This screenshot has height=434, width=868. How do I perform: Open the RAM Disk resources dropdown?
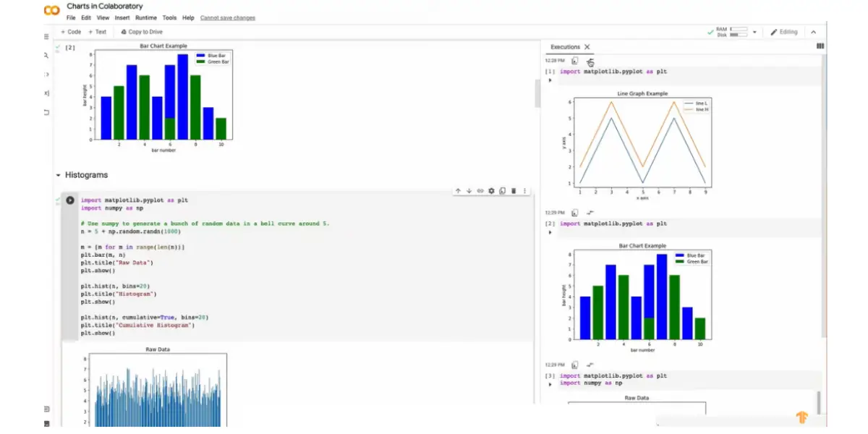pos(754,32)
